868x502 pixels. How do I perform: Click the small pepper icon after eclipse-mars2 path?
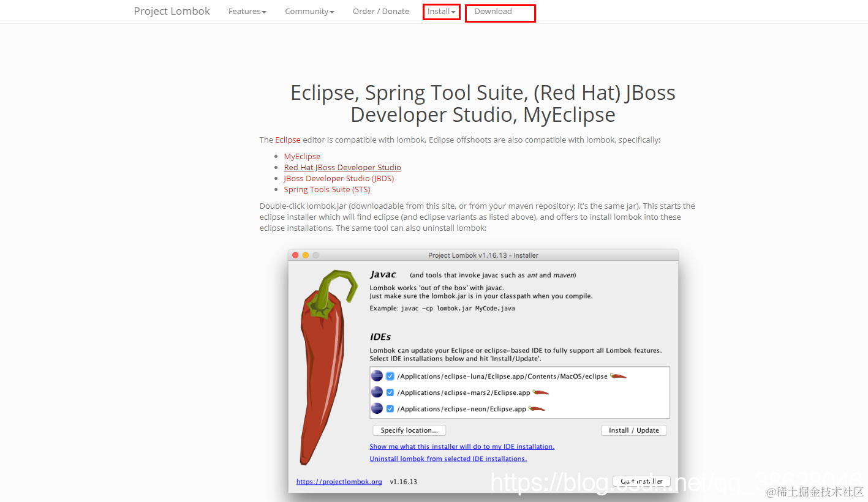coord(541,392)
